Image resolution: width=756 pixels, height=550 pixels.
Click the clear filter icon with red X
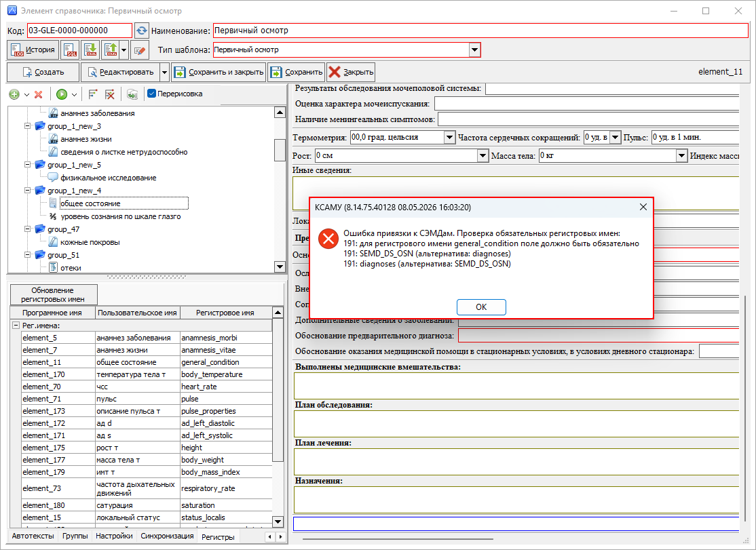tap(109, 94)
